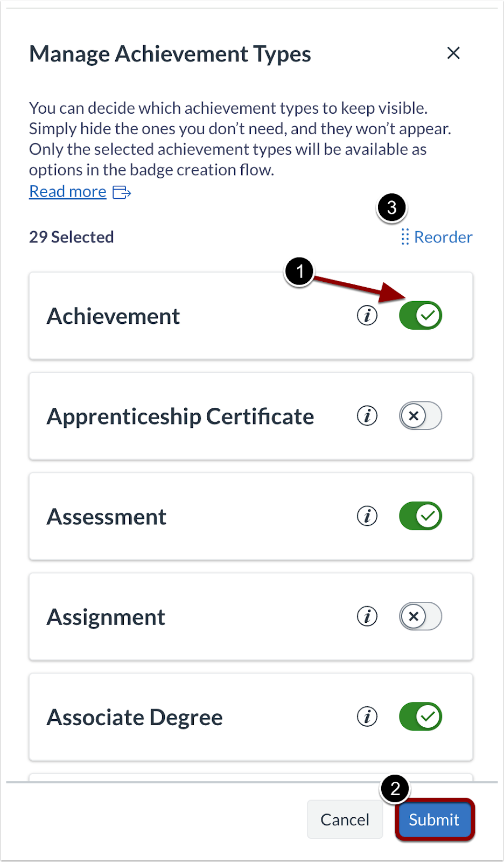Disable the Achievement toggle

point(421,316)
